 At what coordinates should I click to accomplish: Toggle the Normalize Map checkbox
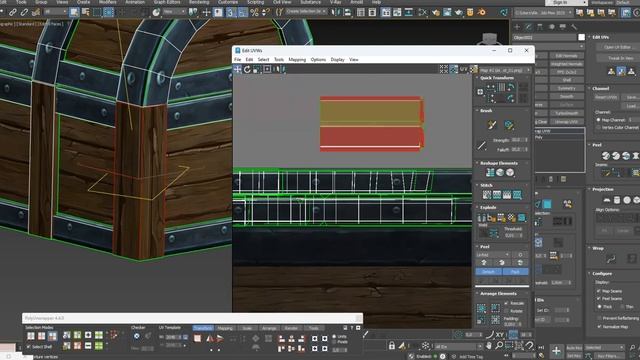click(x=599, y=327)
